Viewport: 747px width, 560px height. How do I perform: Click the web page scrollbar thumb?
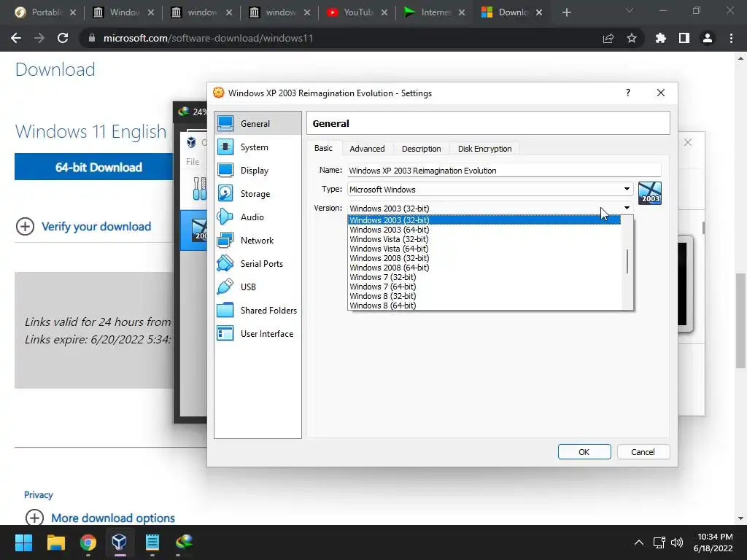740,321
